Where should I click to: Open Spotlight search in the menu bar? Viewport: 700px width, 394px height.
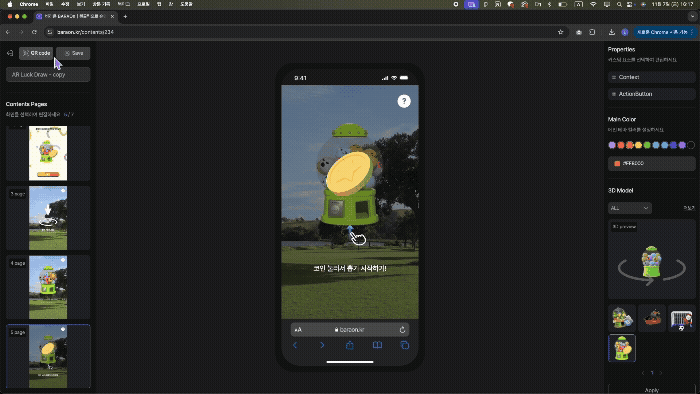pos(619,4)
